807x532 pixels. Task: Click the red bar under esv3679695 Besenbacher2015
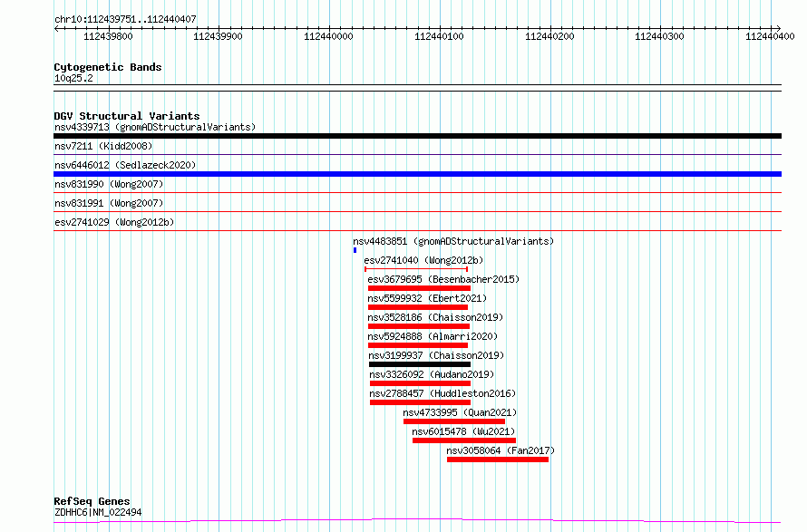419,288
